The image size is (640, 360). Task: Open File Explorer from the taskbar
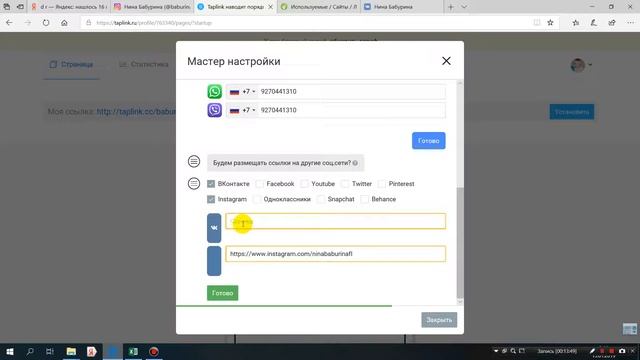point(71,351)
